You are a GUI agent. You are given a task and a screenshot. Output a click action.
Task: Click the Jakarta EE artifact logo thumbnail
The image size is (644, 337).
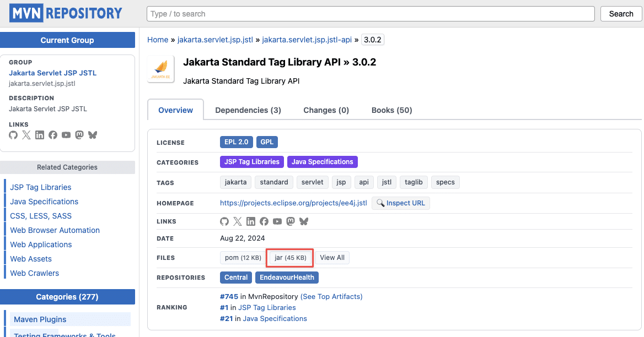click(x=160, y=69)
